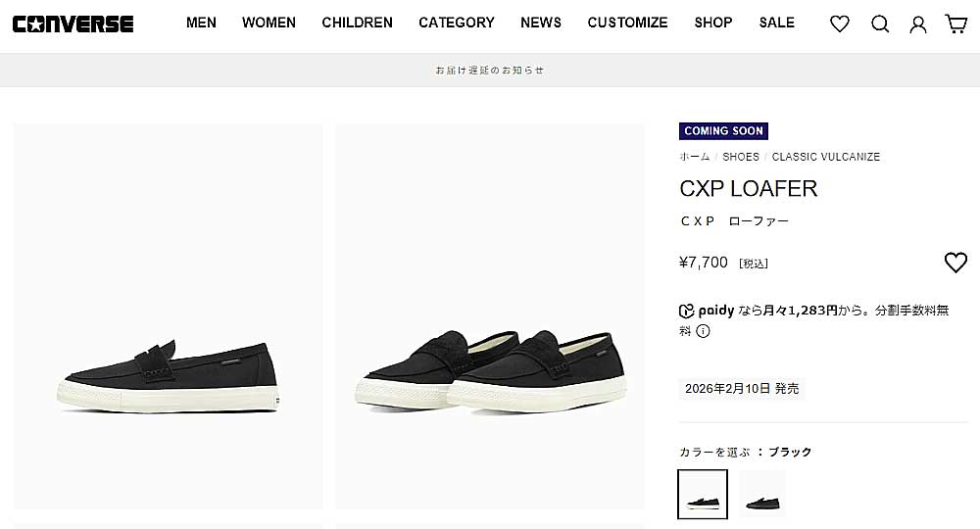Open the delivery delay notice banner
980x529 pixels.
[490, 71]
